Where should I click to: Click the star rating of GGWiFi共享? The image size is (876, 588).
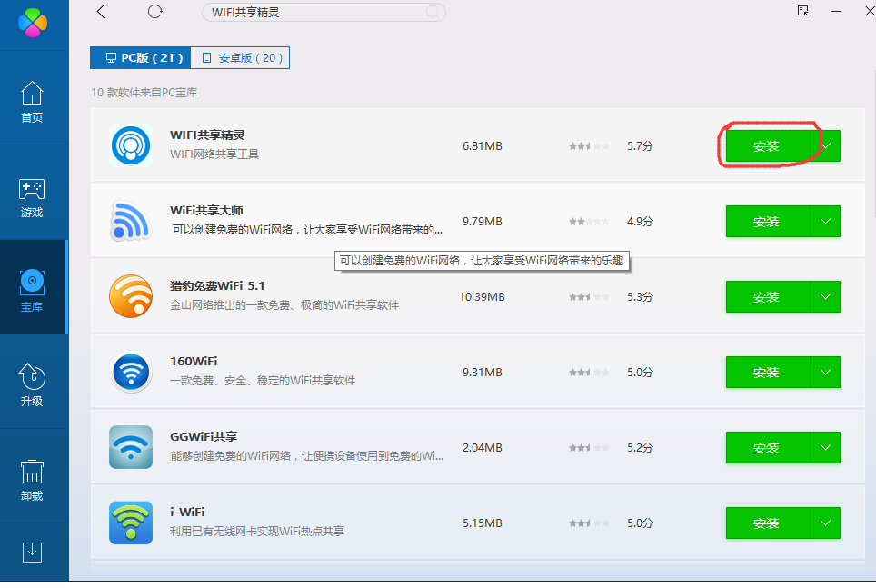coord(589,448)
